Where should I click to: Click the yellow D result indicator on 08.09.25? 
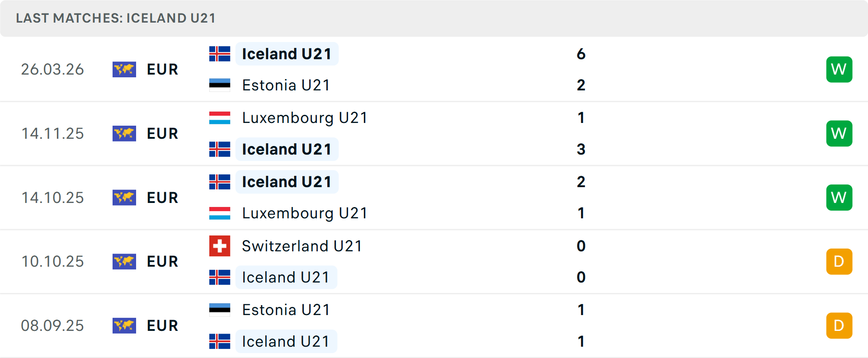pyautogui.click(x=839, y=325)
